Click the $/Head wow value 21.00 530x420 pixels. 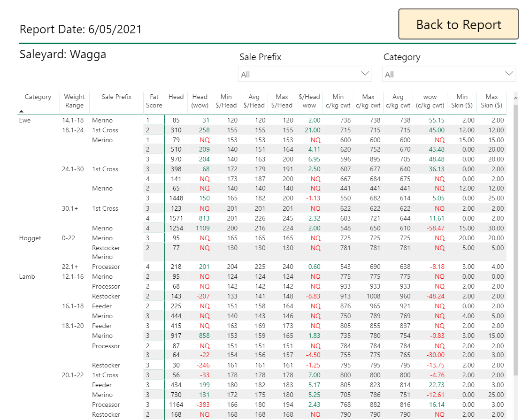click(312, 130)
